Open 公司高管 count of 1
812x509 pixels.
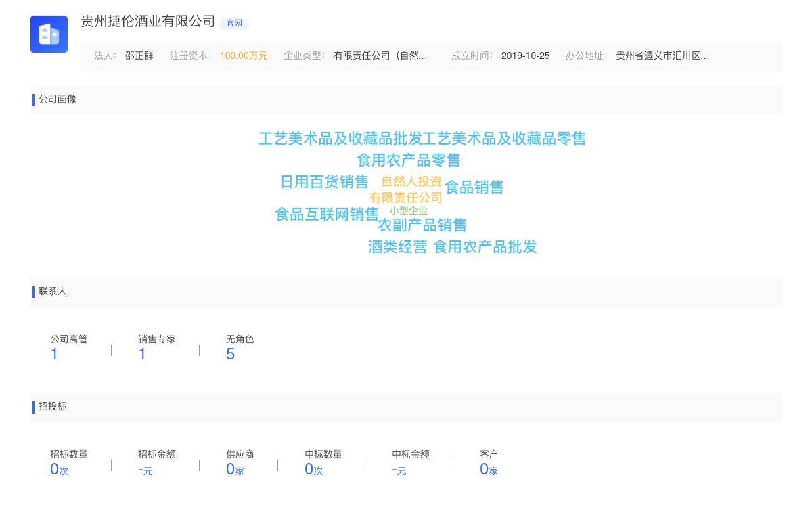[x=54, y=354]
